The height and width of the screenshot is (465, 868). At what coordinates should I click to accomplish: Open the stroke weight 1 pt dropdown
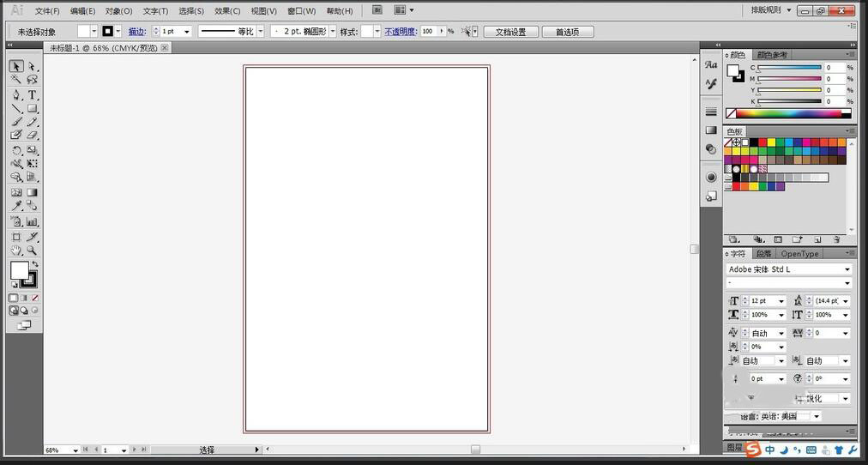[x=187, y=32]
